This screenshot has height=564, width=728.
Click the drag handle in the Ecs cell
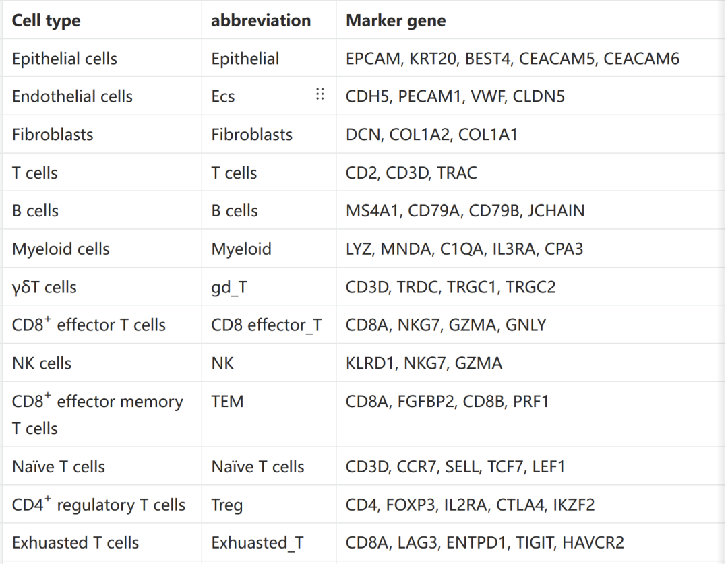[320, 95]
